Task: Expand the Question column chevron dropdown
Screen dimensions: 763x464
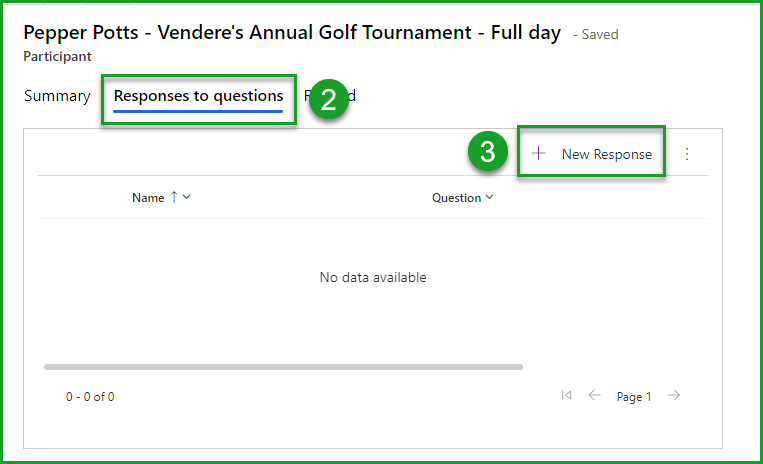Action: (489, 198)
